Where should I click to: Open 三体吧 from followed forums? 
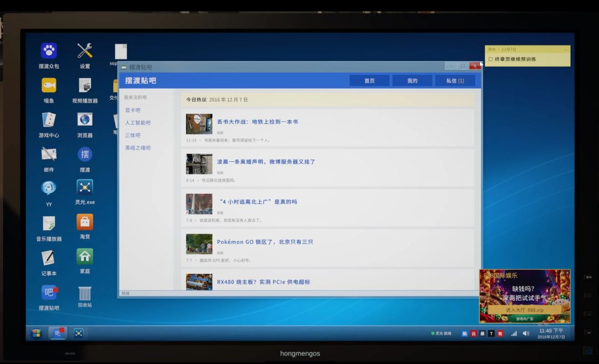133,135
